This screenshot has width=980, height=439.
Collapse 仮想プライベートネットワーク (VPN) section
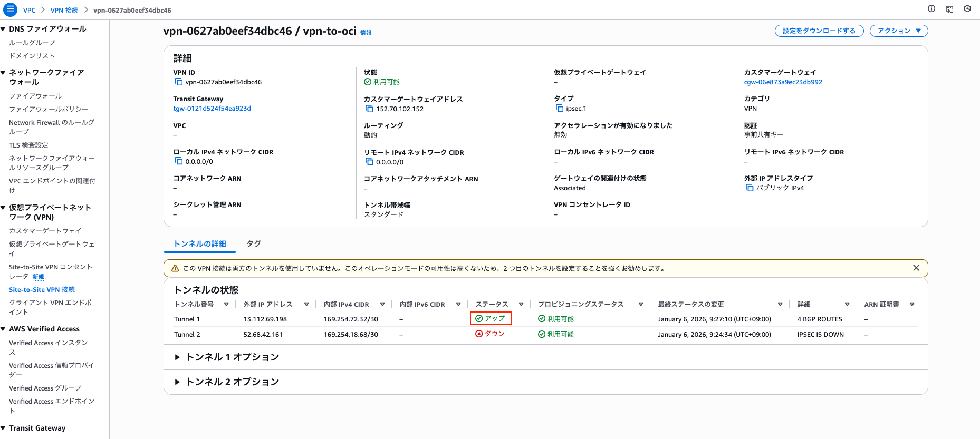(3, 207)
